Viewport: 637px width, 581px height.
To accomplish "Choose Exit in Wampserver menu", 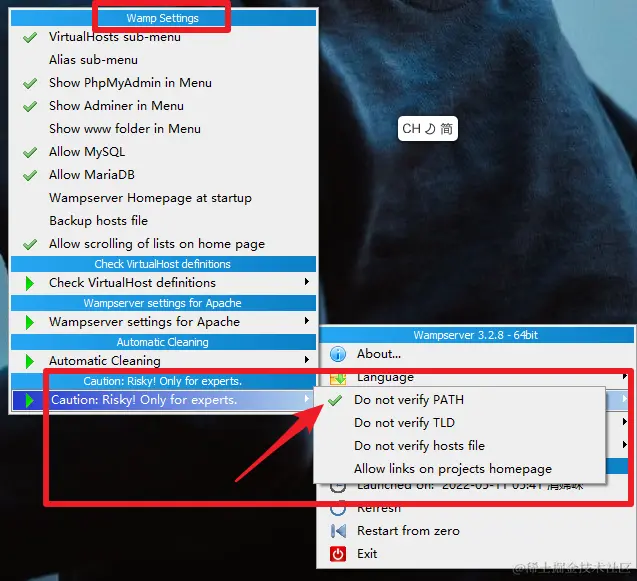I will pos(475,554).
